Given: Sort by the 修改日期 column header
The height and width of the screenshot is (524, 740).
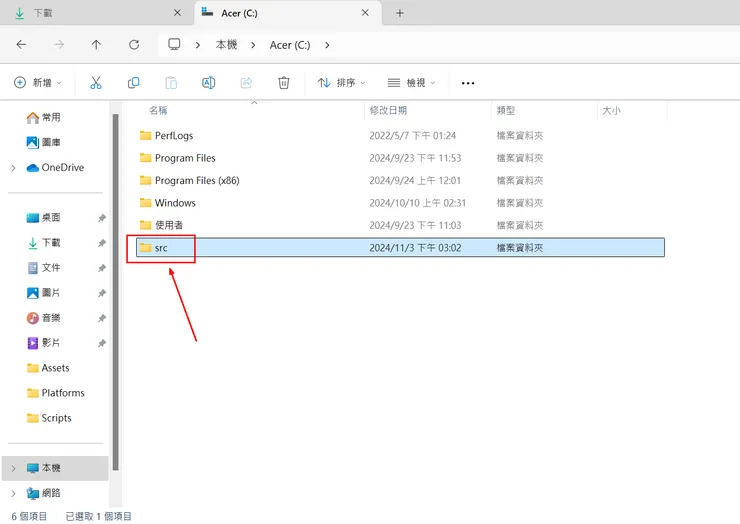Looking at the screenshot, I should coord(388,110).
